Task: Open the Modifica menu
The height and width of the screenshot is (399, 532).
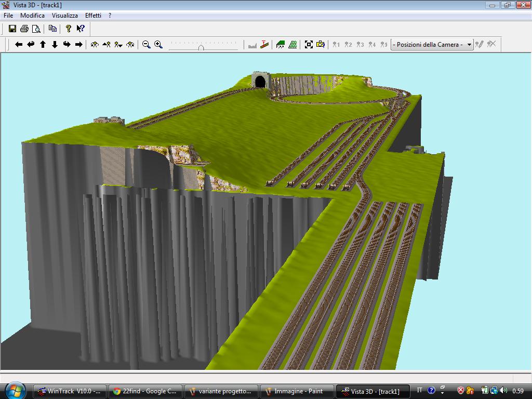Action: pos(33,15)
